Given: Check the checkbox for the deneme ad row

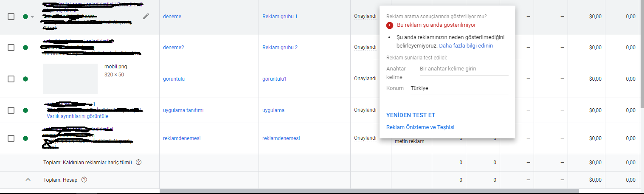Looking at the screenshot, I should tap(11, 17).
